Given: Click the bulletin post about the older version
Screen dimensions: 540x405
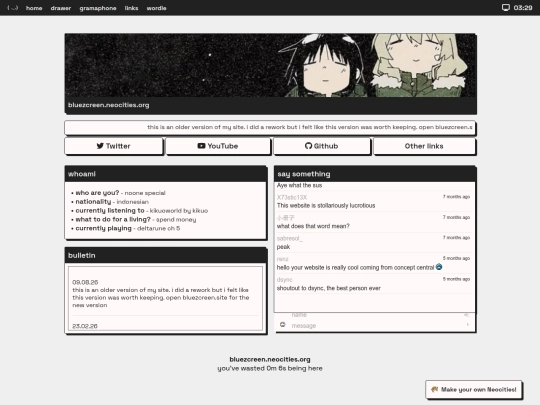Looking at the screenshot, I should (161, 298).
